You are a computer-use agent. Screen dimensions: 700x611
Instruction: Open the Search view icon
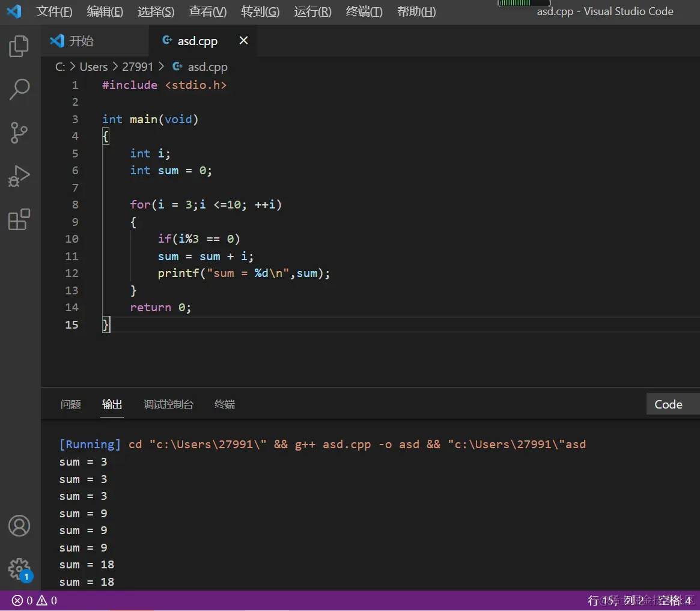19,89
